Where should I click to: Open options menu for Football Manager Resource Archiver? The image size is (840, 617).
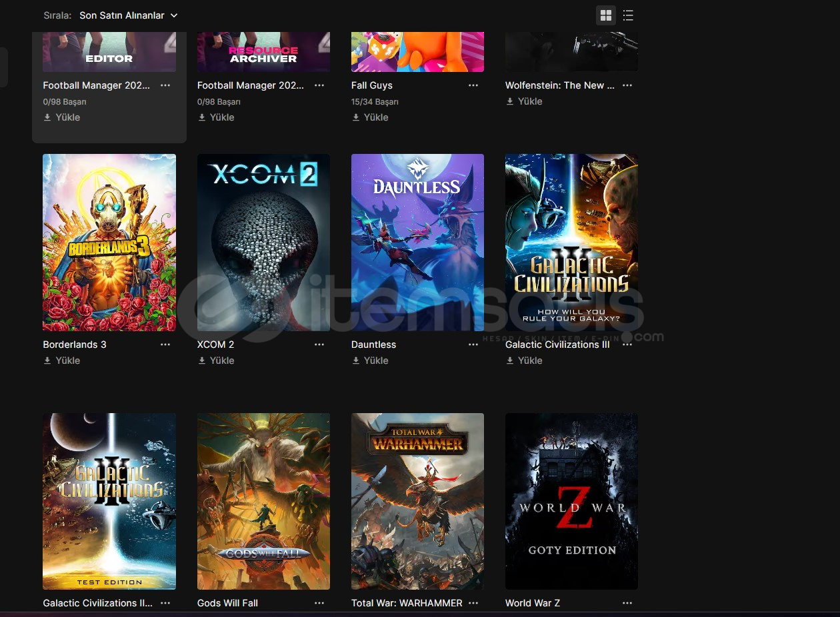click(x=319, y=85)
